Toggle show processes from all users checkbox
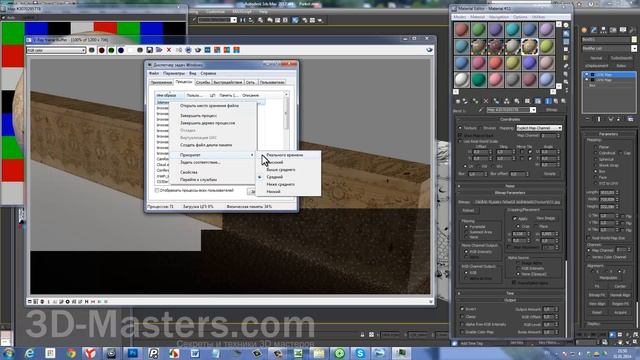The height and width of the screenshot is (360, 640). click(157, 191)
